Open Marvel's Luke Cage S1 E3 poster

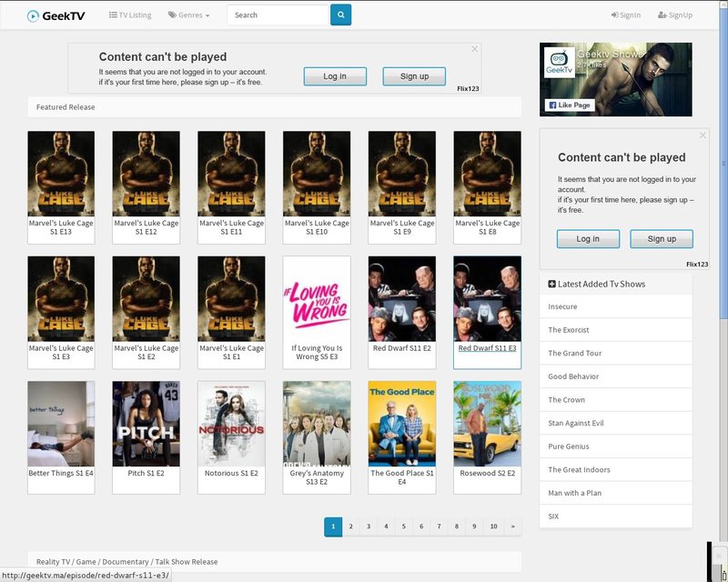61,299
